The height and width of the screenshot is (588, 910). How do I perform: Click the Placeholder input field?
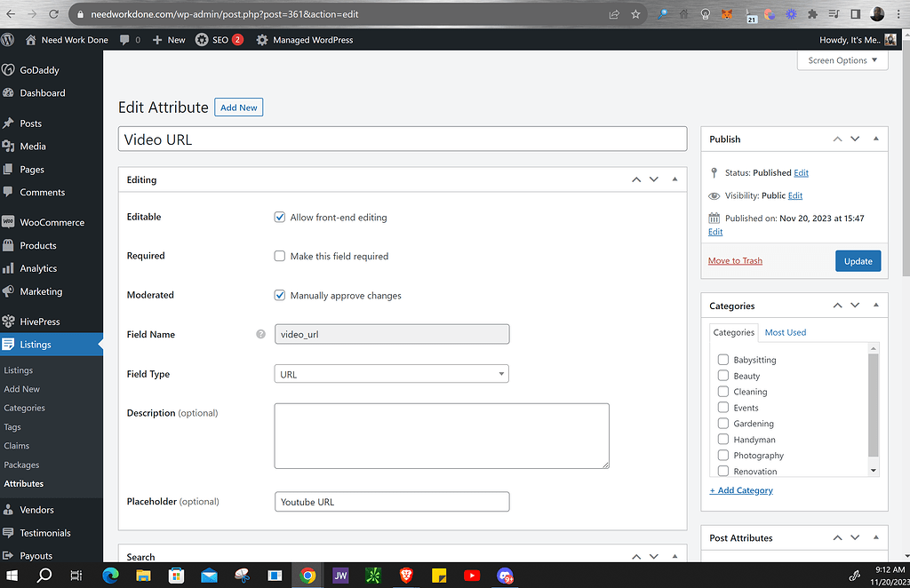[392, 502]
